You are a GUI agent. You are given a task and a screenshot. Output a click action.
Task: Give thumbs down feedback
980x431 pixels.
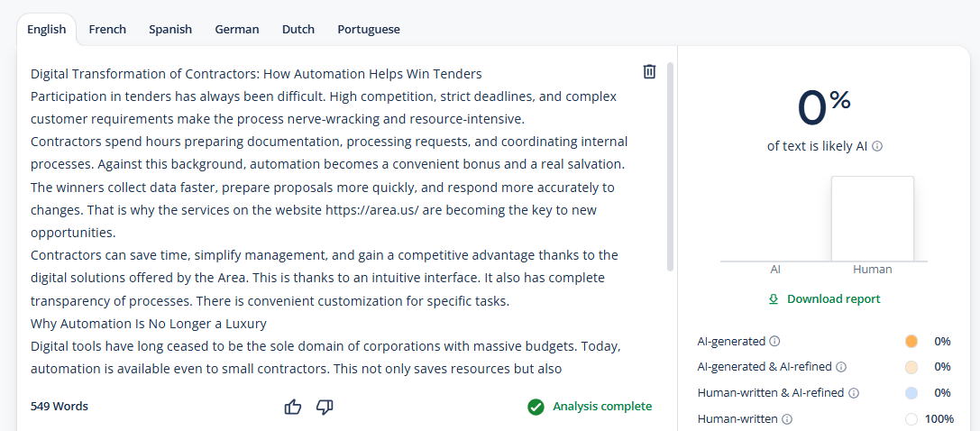(x=325, y=408)
